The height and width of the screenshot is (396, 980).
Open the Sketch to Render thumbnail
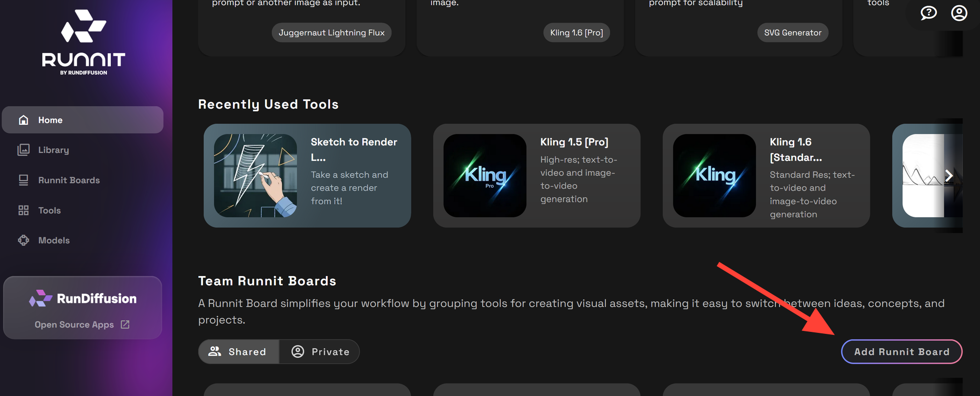click(x=255, y=176)
